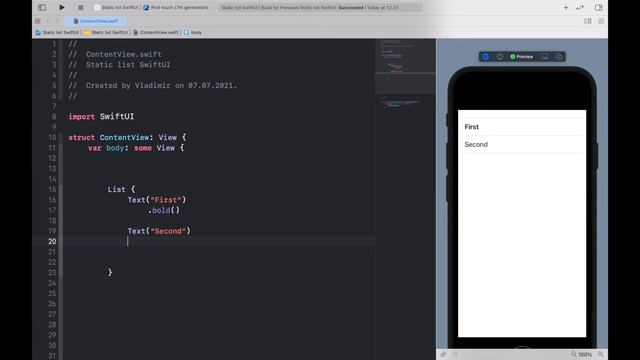
Task: Click the struct ContentView declaration
Action: 127,137
